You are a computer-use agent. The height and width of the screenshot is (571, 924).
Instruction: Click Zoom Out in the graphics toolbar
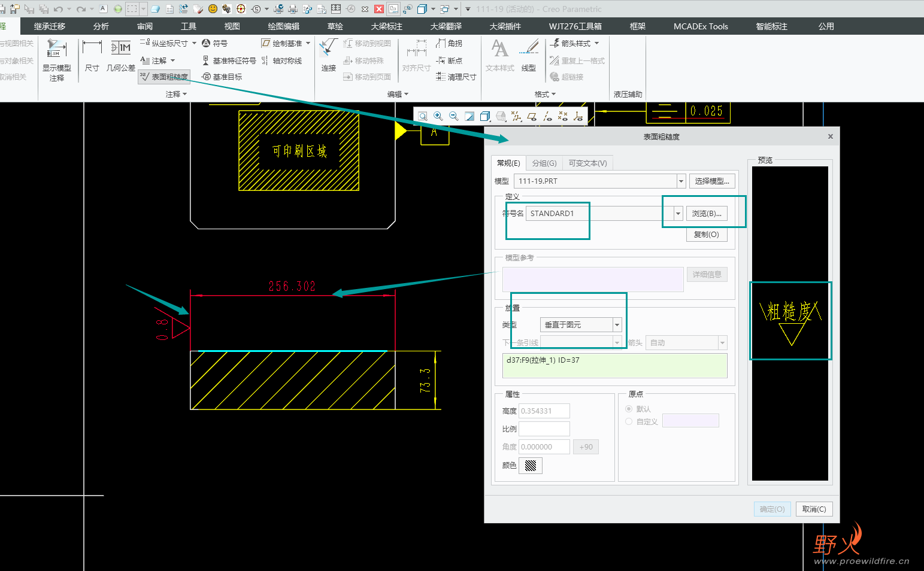pyautogui.click(x=454, y=116)
